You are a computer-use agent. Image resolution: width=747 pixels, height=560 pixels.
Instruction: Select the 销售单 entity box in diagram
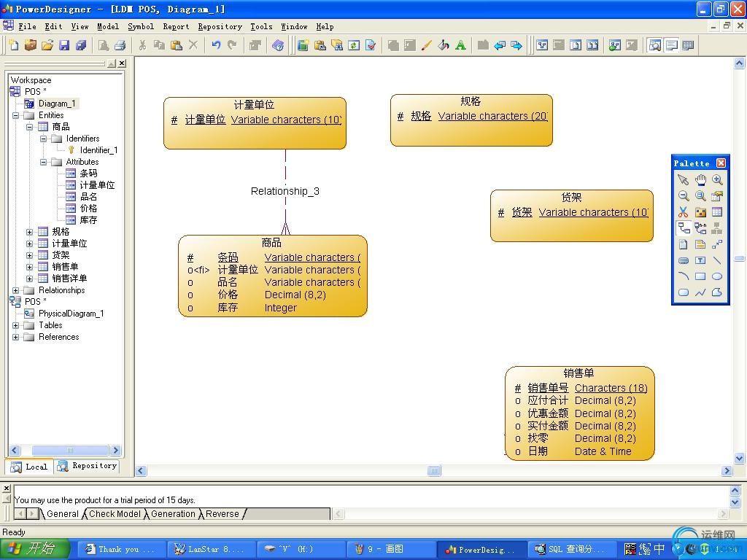click(580, 413)
